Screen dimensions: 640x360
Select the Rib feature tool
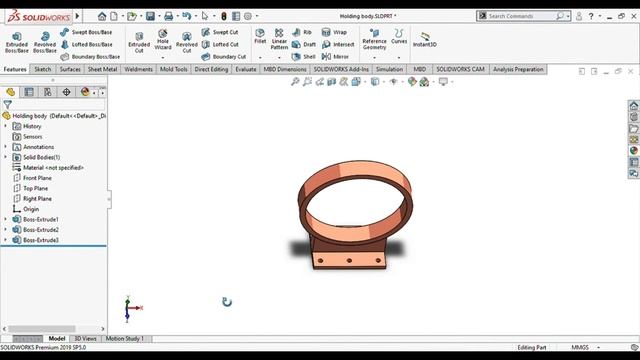pyautogui.click(x=302, y=32)
